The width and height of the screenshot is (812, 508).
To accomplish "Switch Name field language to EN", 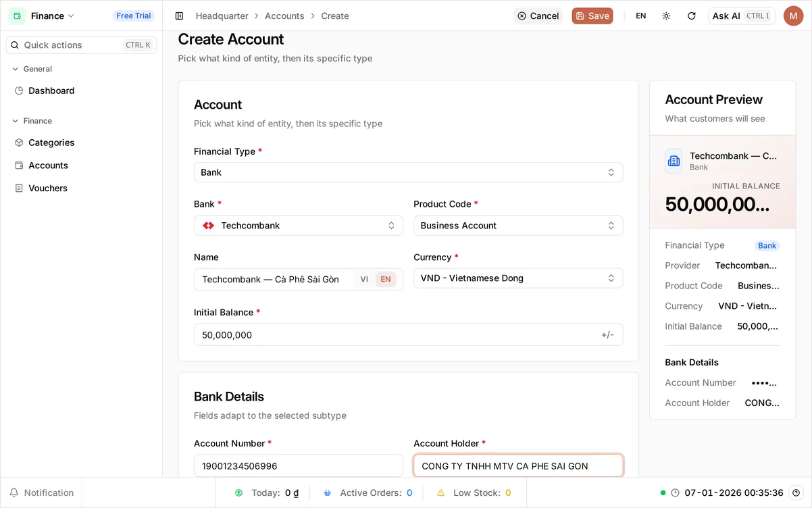I will (386, 279).
